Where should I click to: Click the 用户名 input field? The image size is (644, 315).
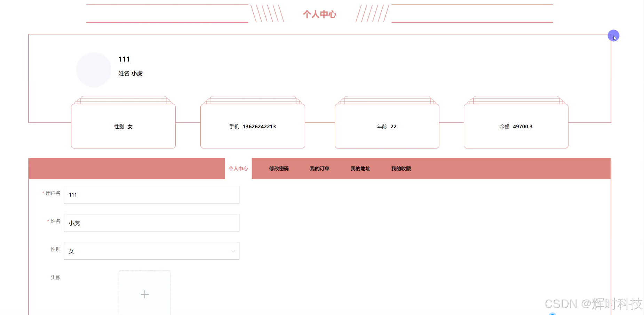pos(152,195)
